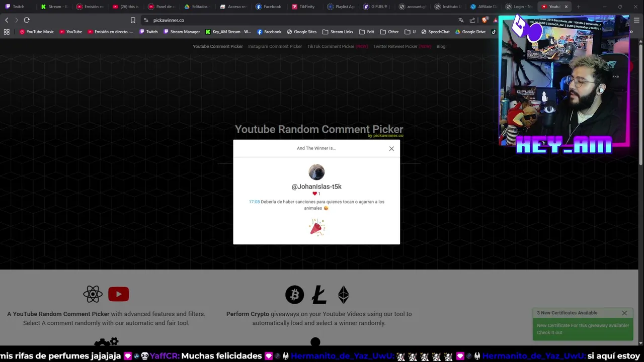This screenshot has height=362, width=644.
Task: Expand the U bookmark folder
Action: (x=410, y=32)
